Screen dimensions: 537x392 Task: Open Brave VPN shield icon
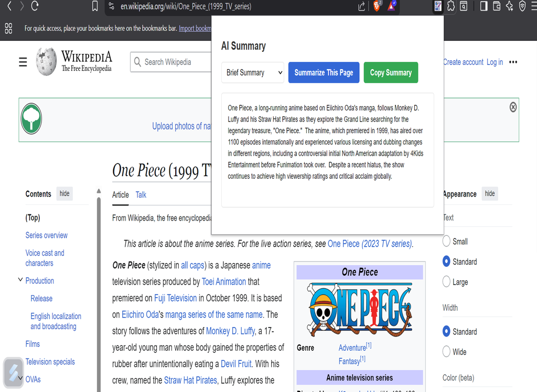(522, 6)
